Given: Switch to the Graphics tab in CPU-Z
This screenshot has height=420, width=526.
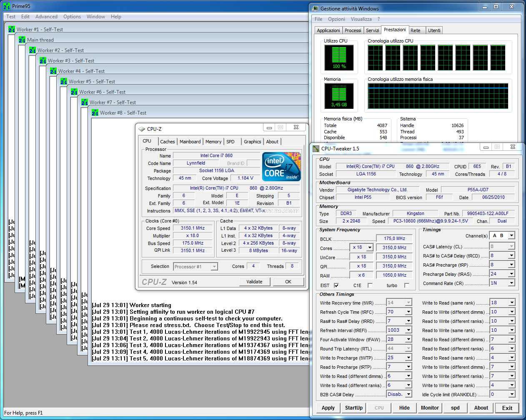Looking at the screenshot, I should [x=253, y=142].
